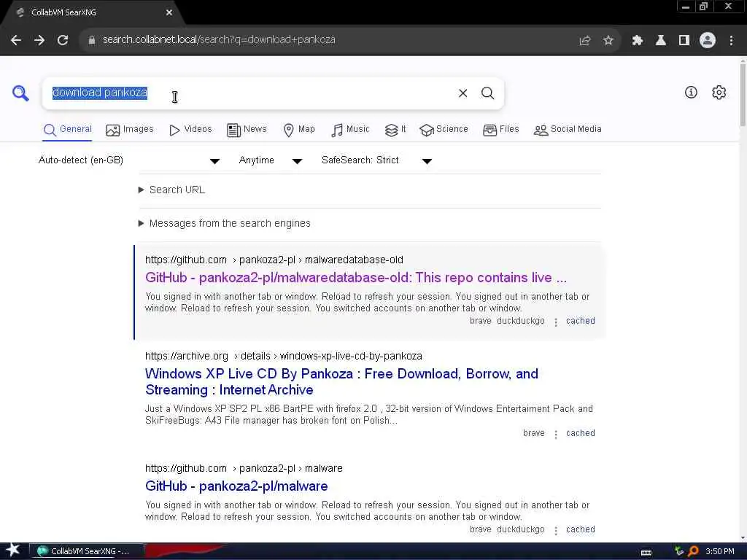Toggle the browser side panel icon
Screen dimensions: 747x560
point(684,41)
